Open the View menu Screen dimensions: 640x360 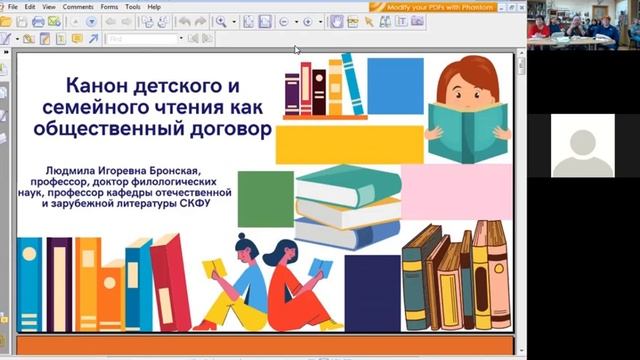click(x=49, y=7)
